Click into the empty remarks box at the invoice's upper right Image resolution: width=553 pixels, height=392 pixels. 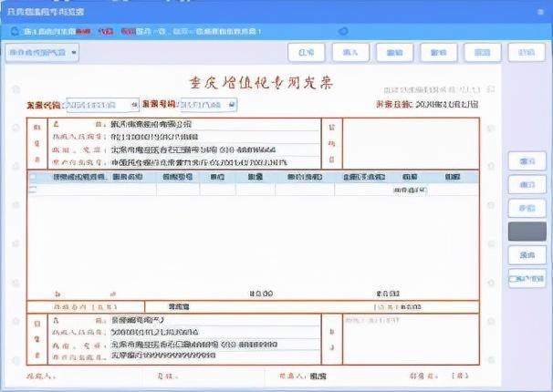411,144
